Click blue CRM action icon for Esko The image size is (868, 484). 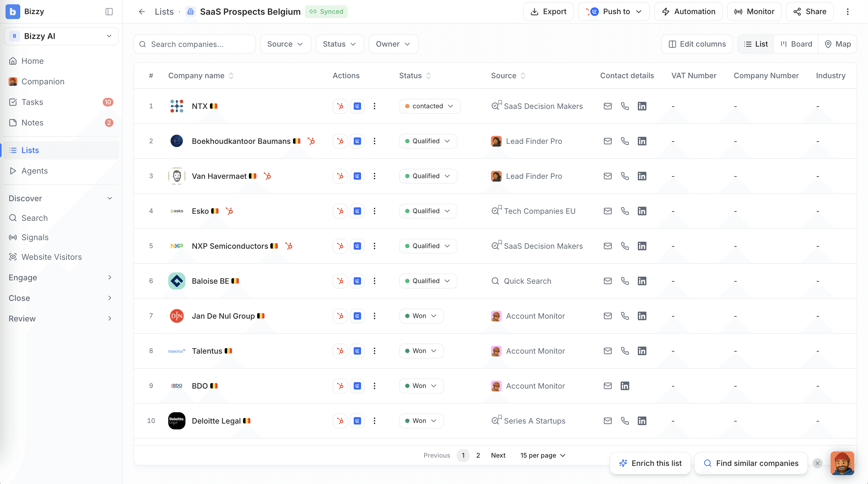point(357,211)
